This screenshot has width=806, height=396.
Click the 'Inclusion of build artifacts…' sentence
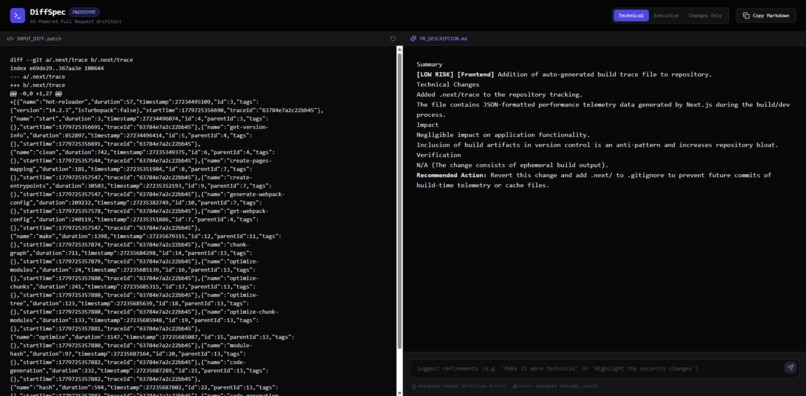click(x=597, y=145)
